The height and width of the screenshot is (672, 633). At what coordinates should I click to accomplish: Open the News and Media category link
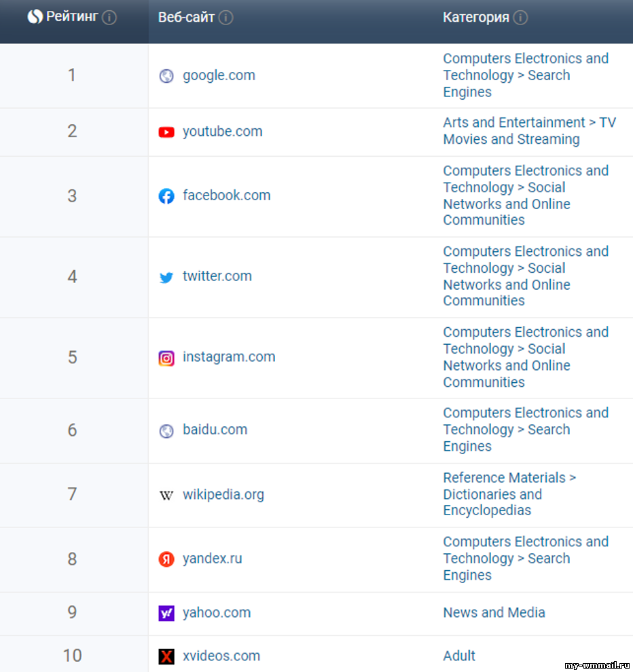pos(494,613)
